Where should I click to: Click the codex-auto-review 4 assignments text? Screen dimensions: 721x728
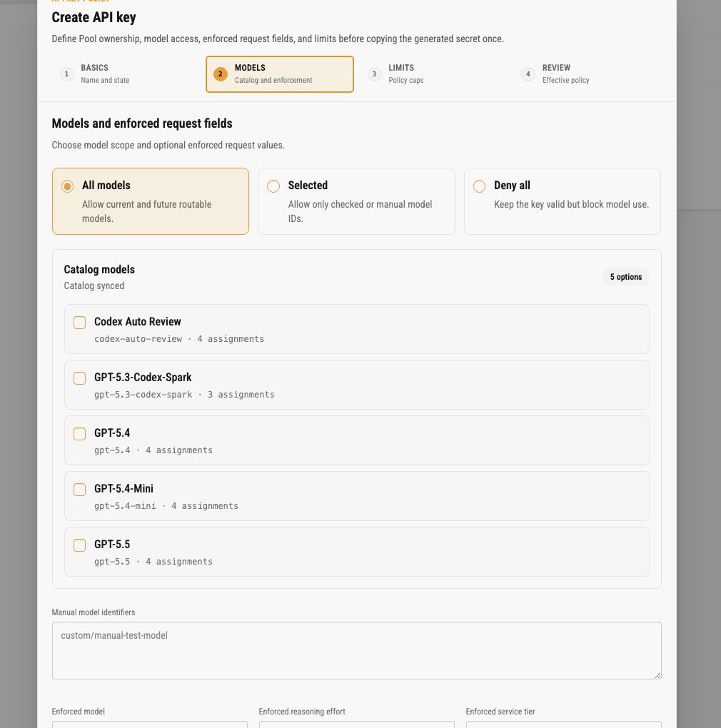(x=179, y=339)
